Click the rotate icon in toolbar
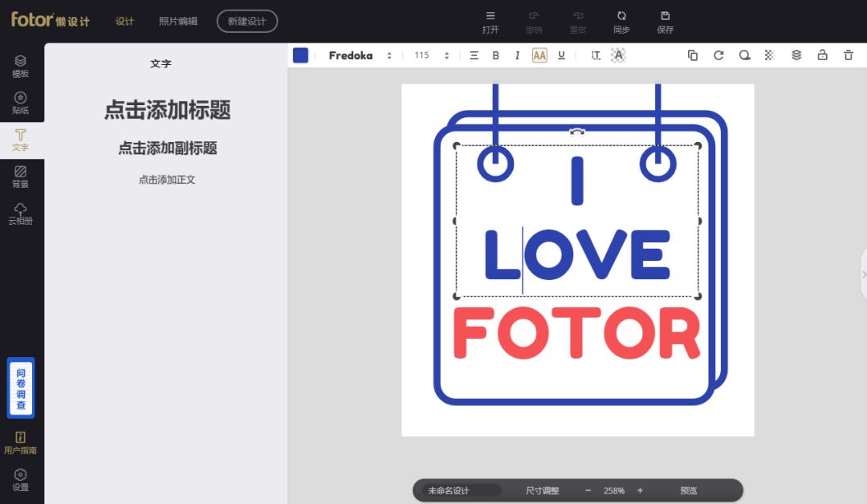 click(x=718, y=55)
